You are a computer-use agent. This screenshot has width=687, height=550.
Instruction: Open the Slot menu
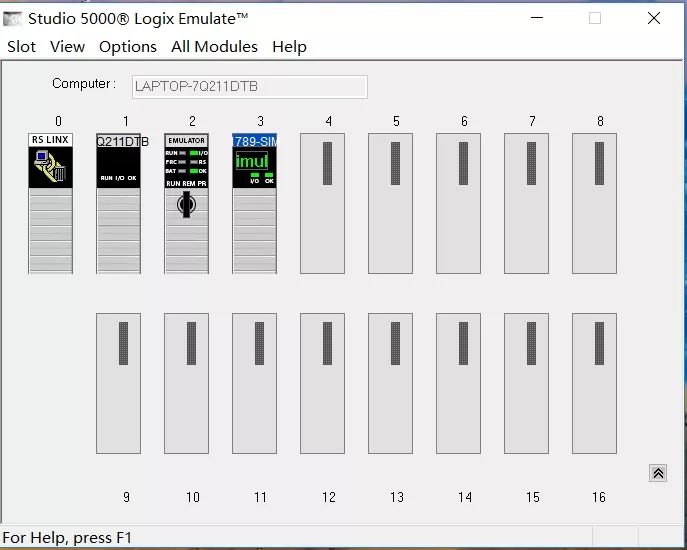21,46
